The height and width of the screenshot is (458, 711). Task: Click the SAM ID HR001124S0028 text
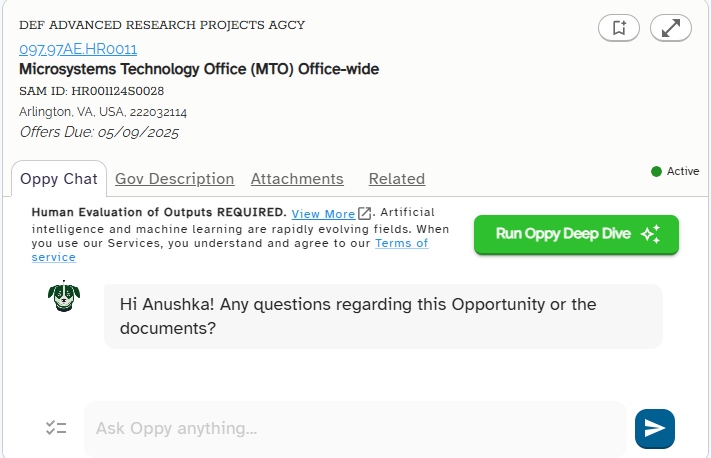click(x=92, y=91)
